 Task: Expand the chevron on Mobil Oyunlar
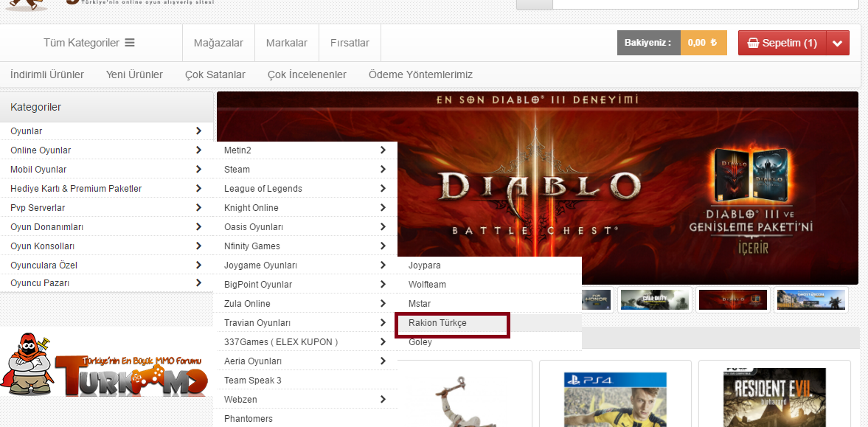point(198,170)
